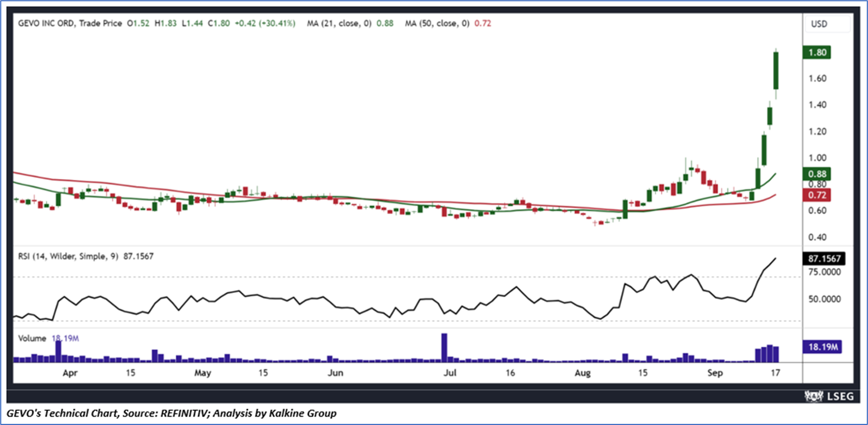This screenshot has width=868, height=425.
Task: Click the Aug date axis label
Action: (x=582, y=374)
